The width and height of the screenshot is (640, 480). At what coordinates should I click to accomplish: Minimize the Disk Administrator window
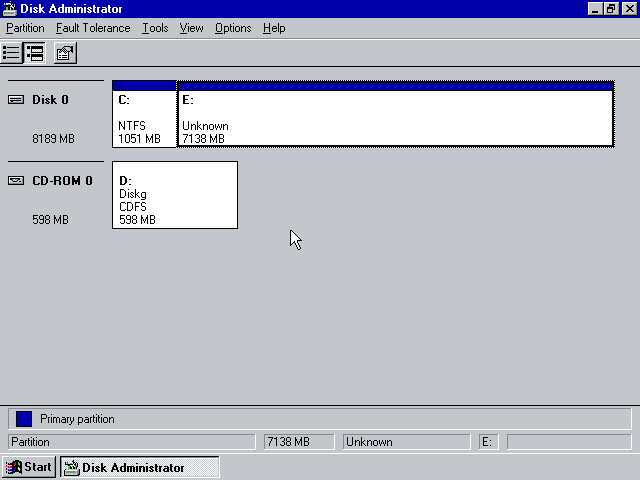(x=595, y=9)
